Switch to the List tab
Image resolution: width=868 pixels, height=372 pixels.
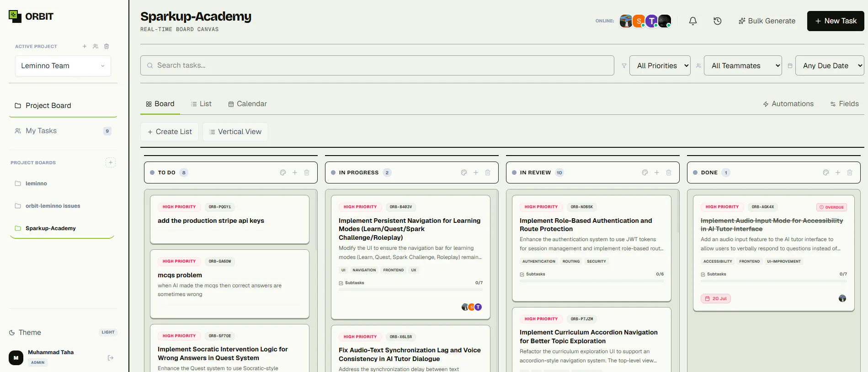[x=201, y=104]
